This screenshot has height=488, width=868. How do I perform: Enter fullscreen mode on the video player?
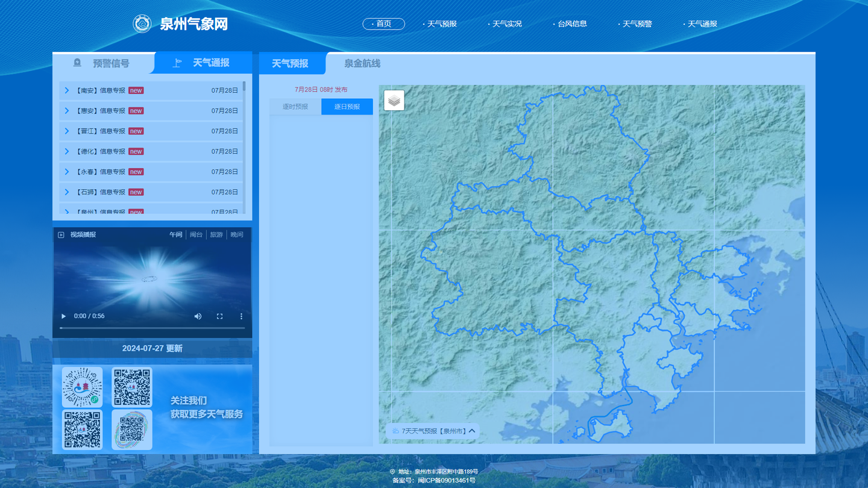[219, 316]
